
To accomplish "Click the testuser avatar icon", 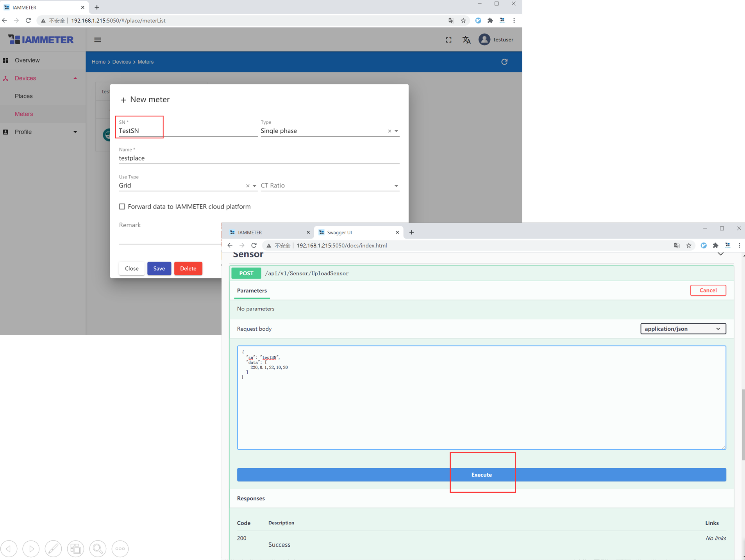I will click(x=484, y=39).
